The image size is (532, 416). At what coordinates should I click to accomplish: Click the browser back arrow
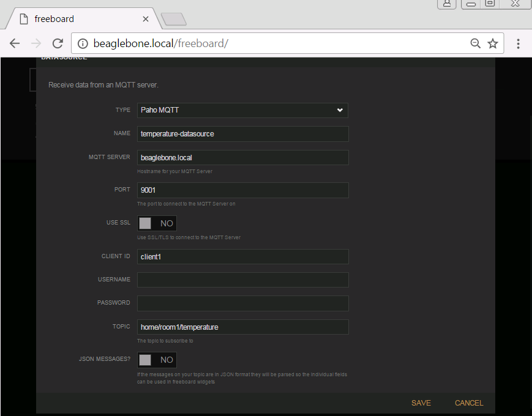click(x=15, y=43)
